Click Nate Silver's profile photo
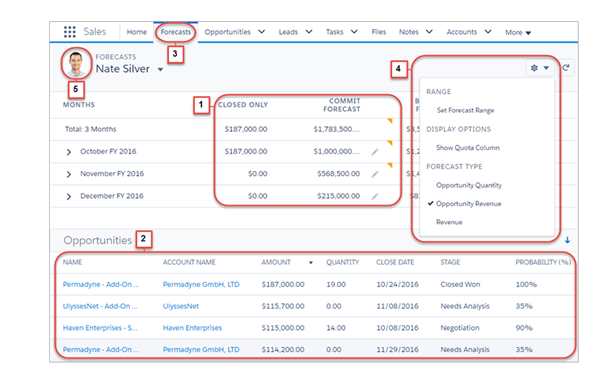This screenshot has height=389, width=602. (x=76, y=64)
